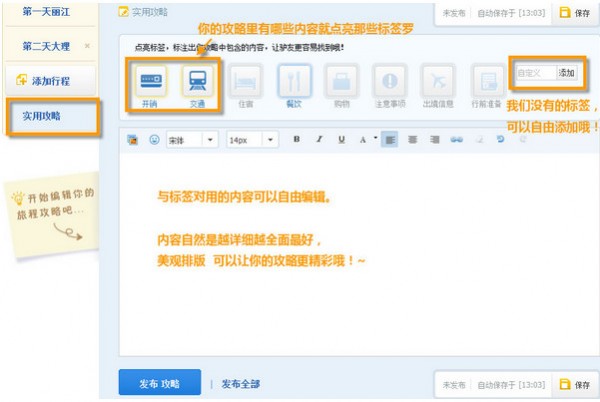Viewport: 600px width, 402px height.
Task: Light up the 注意事项 notice tag
Action: [x=390, y=81]
